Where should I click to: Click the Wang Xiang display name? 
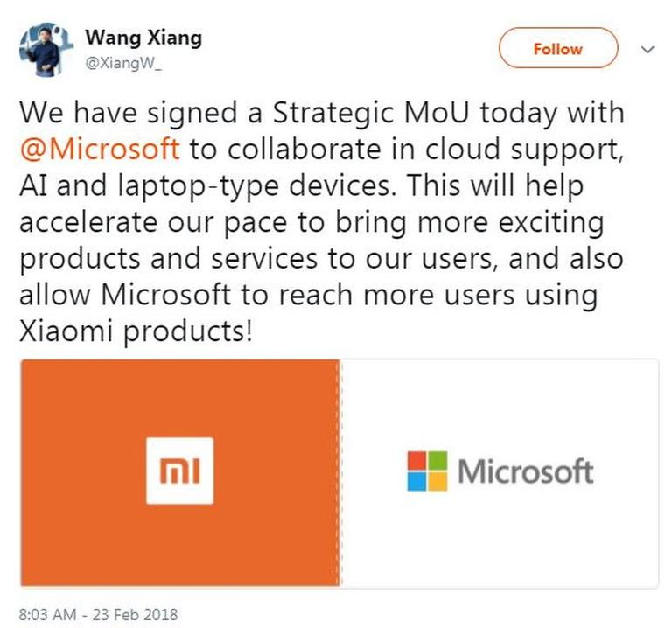coord(143,38)
